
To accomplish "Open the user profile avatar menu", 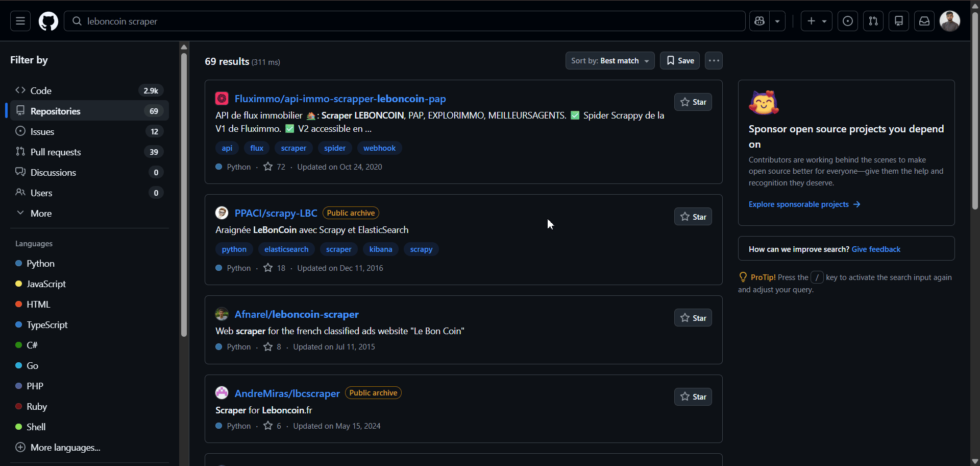I will 950,21.
